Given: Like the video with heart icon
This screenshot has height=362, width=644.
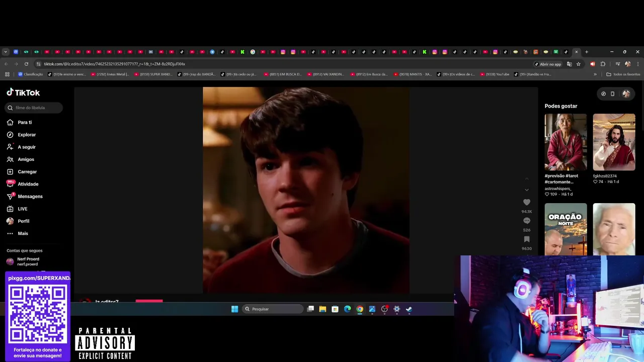Looking at the screenshot, I should (x=527, y=202).
